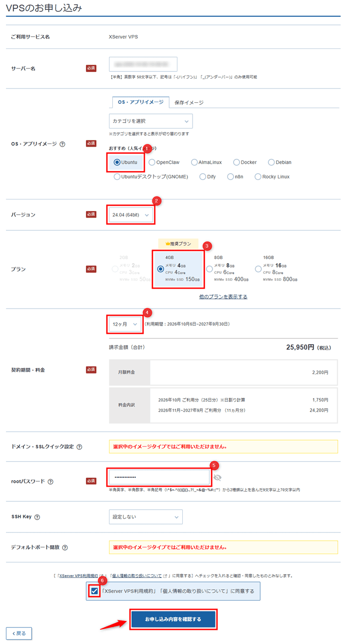Viewport: 347px width, 644px height.
Task: Choose the AlmaLinux image option
Action: click(195, 162)
